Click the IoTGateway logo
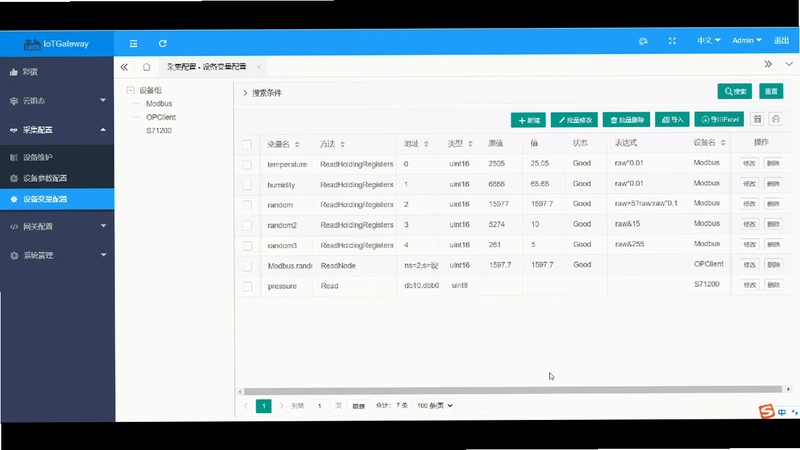The height and width of the screenshot is (450, 800). [x=56, y=44]
